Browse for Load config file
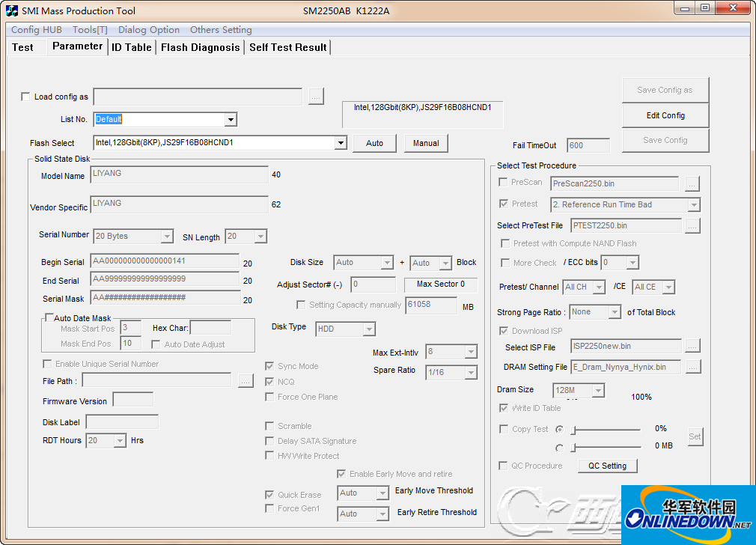The height and width of the screenshot is (545, 756). click(316, 97)
